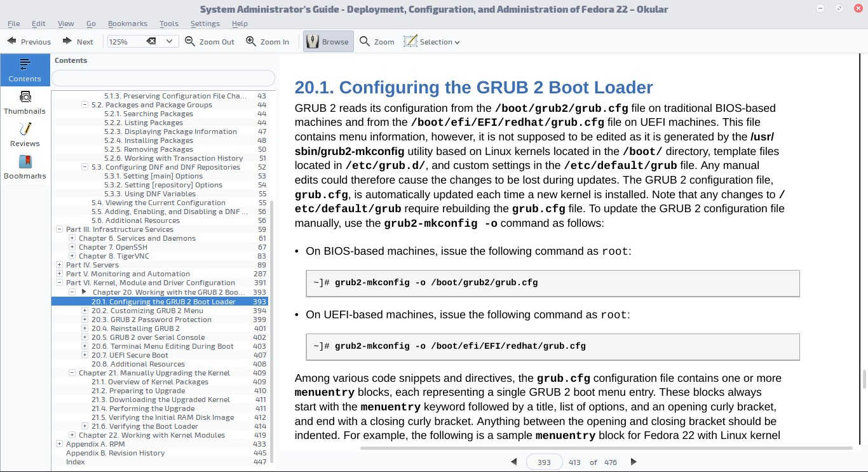Click the 413 page label button
The height and width of the screenshot is (472, 868).
(574, 462)
